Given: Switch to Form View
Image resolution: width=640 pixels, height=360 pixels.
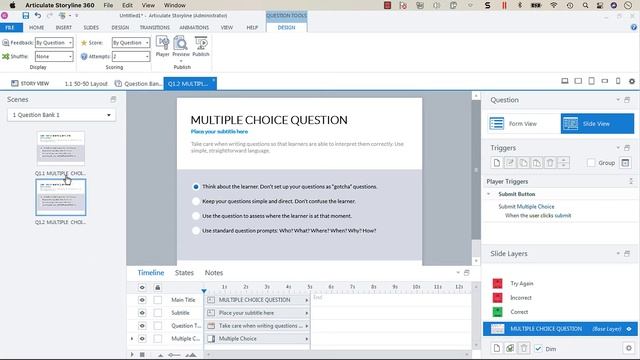Looking at the screenshot, I should [x=524, y=124].
